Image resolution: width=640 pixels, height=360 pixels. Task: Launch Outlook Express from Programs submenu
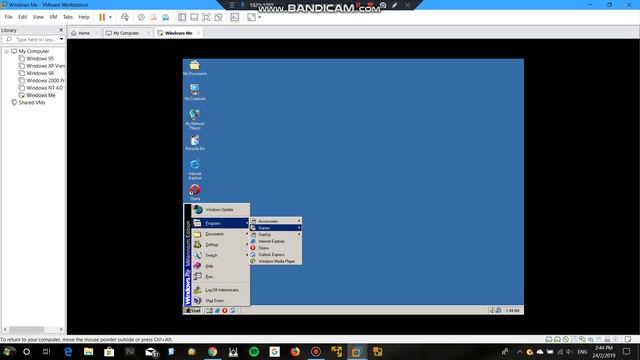pyautogui.click(x=276, y=255)
